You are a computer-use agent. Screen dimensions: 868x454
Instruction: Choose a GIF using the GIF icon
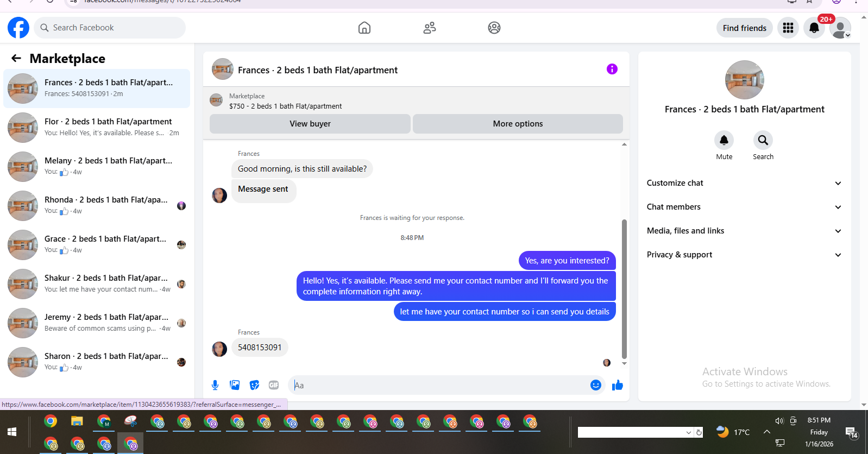pyautogui.click(x=274, y=385)
